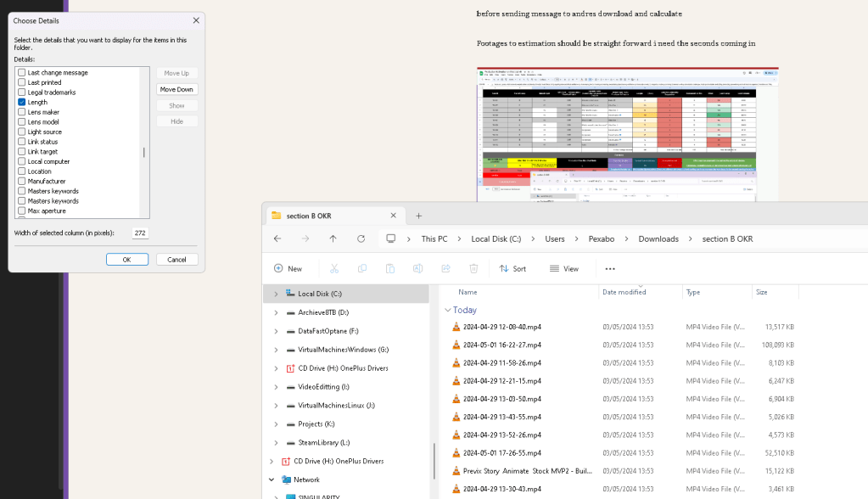Screen dimensions: 868x499
Task: Refresh the section B OKR folder
Action: (x=361, y=238)
